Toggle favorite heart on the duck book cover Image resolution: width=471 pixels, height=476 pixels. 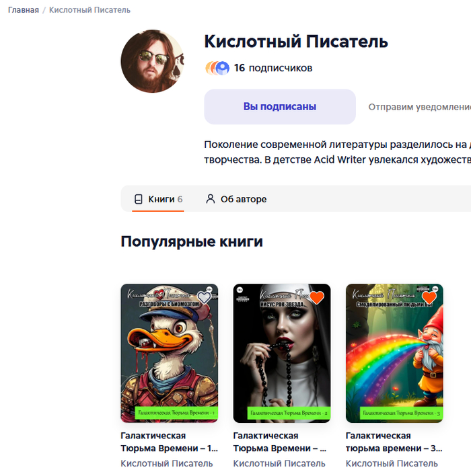(204, 297)
